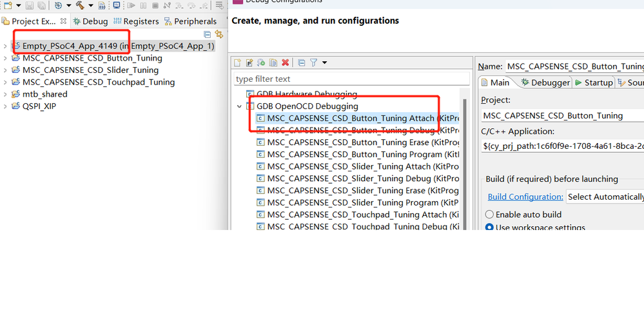
Task: Collapse the GDB OpenOCD Debugging node
Action: coord(239,106)
